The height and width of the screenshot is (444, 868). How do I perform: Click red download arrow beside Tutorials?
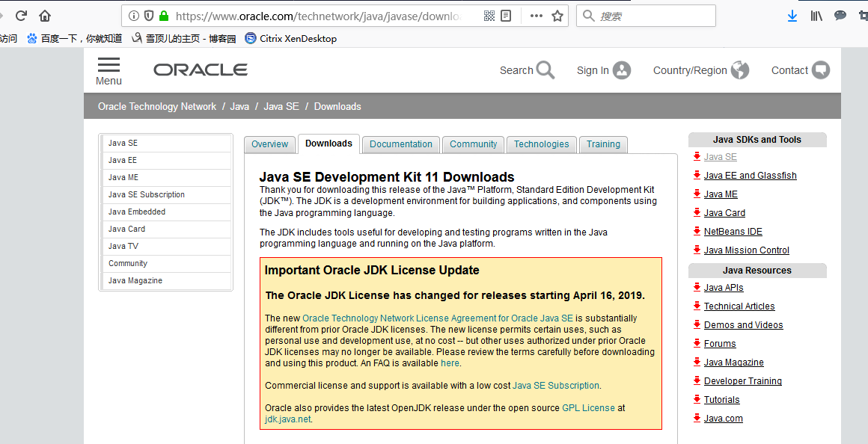tap(697, 398)
